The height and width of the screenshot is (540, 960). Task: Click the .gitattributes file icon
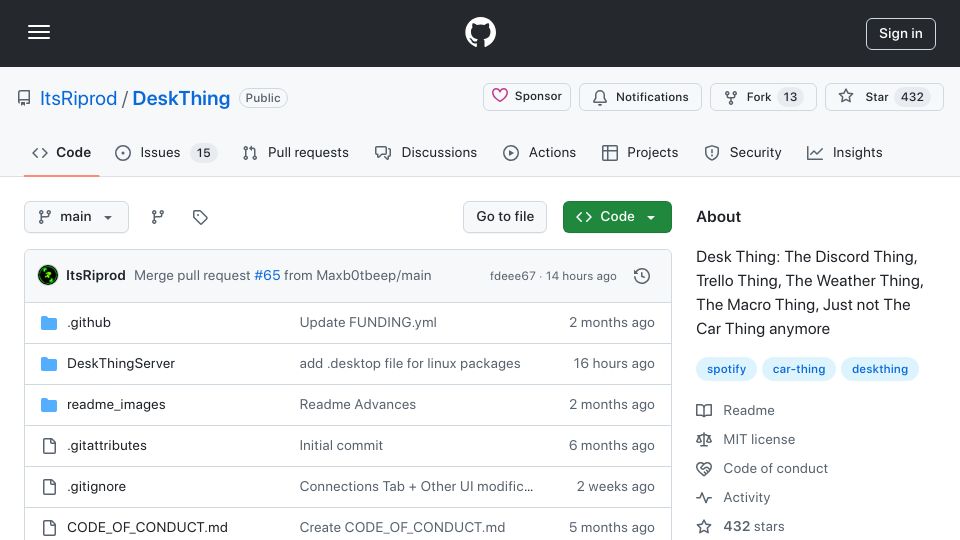click(x=49, y=446)
